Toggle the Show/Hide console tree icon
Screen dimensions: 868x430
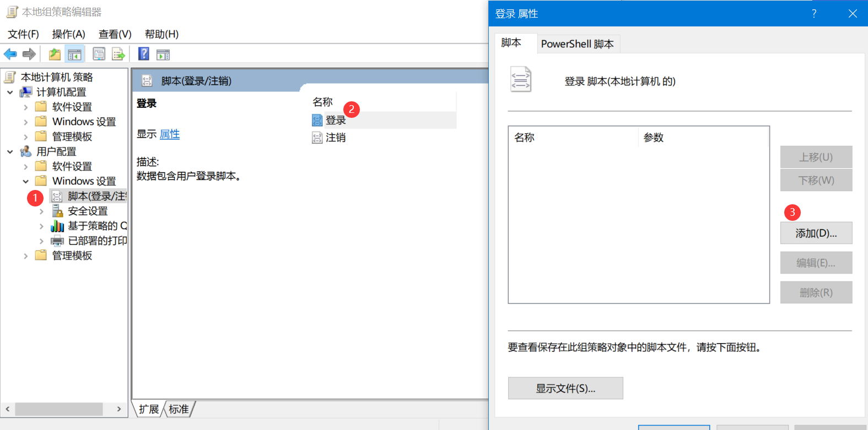pos(74,54)
